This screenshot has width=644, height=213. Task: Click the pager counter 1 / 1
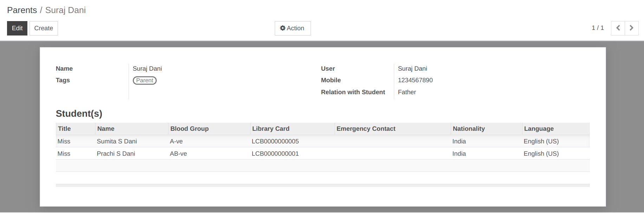598,28
